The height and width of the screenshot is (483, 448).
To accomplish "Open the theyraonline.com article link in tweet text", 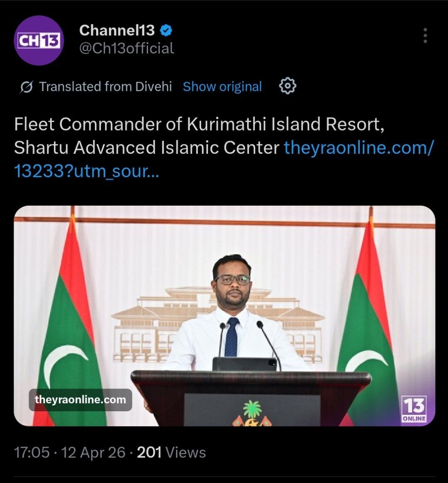I will [x=358, y=148].
